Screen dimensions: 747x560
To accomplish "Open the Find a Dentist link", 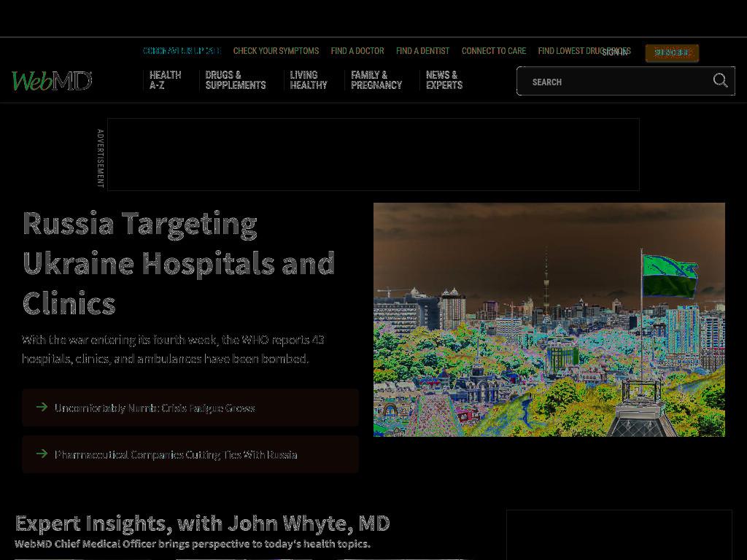I will pos(422,51).
